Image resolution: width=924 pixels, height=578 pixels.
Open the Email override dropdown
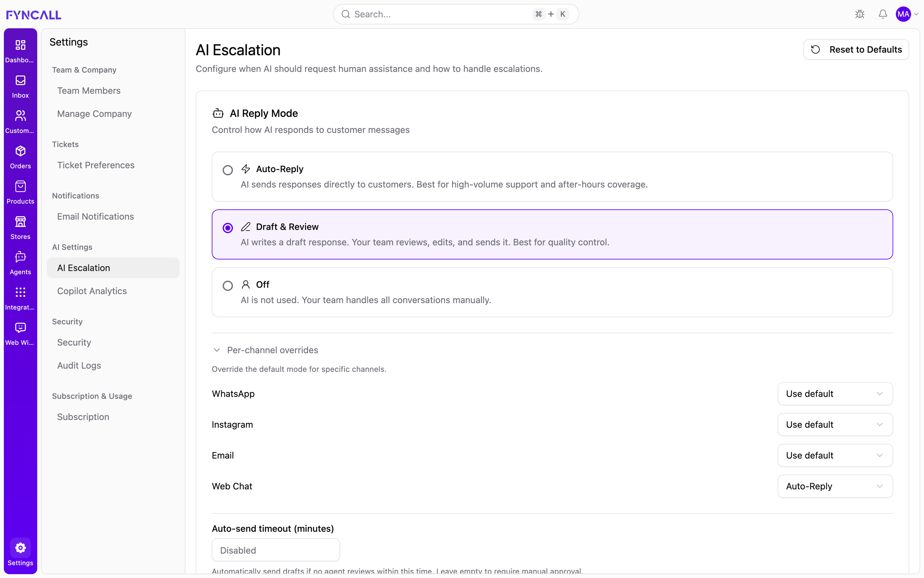coord(835,455)
